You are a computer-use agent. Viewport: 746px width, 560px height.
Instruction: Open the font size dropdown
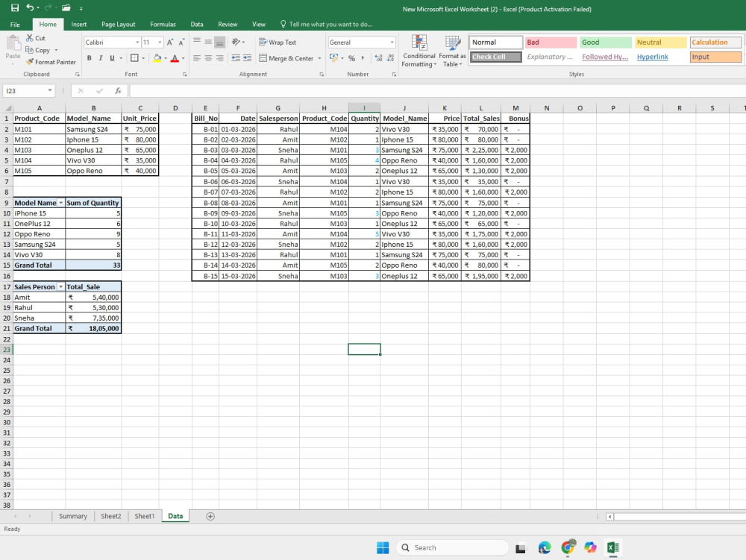point(160,43)
